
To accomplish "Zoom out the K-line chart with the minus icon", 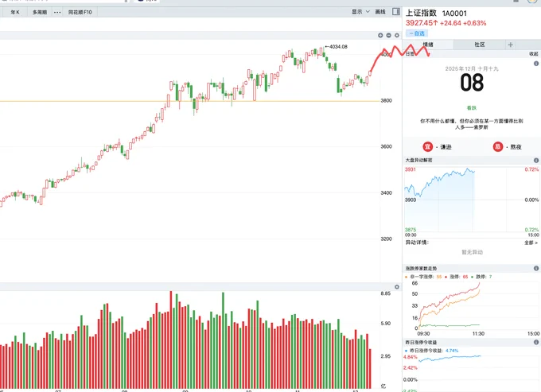I will click(x=389, y=35).
